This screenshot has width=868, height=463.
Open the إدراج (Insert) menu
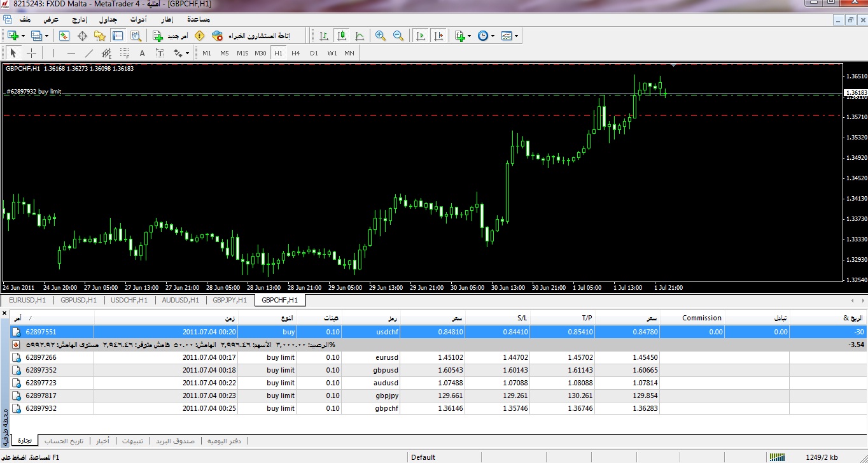click(80, 20)
